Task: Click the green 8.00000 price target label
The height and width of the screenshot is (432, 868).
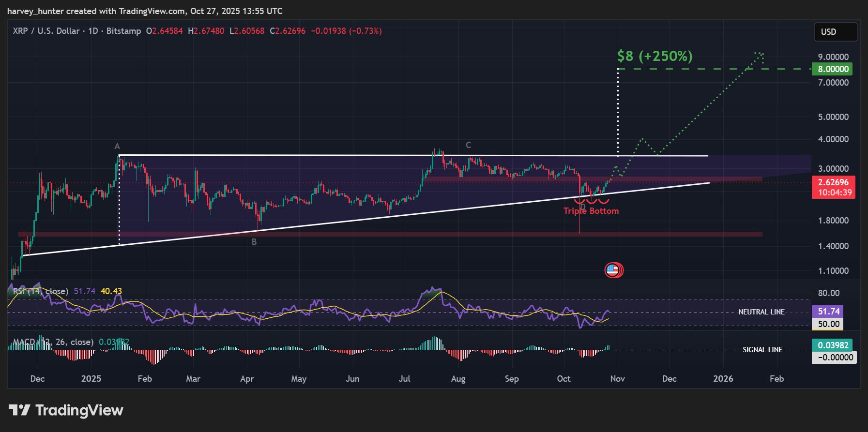Action: tap(833, 69)
